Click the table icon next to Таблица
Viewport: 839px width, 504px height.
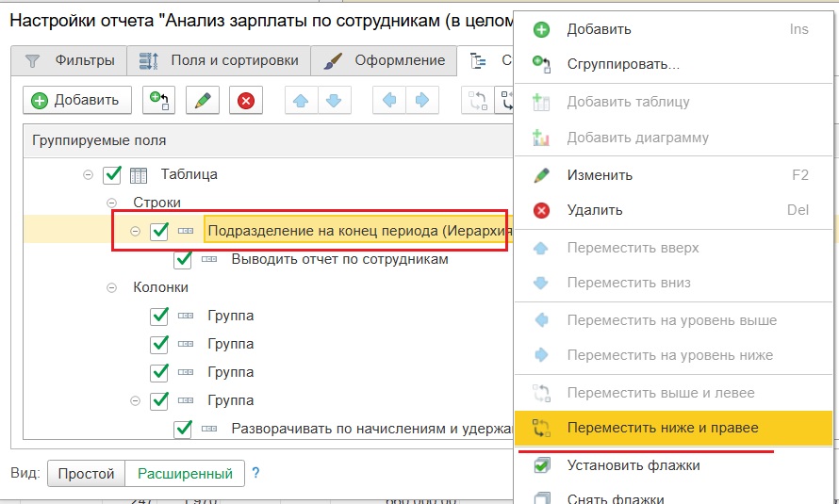click(139, 175)
